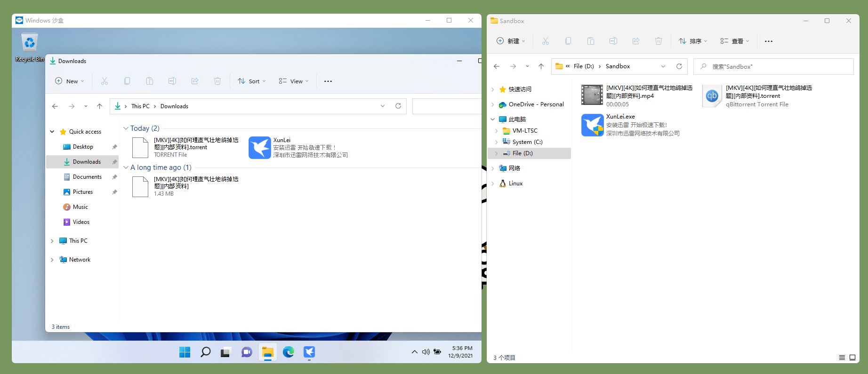The width and height of the screenshot is (868, 374).
Task: Open Microsoft Edge from the sandbox taskbar
Action: [288, 352]
